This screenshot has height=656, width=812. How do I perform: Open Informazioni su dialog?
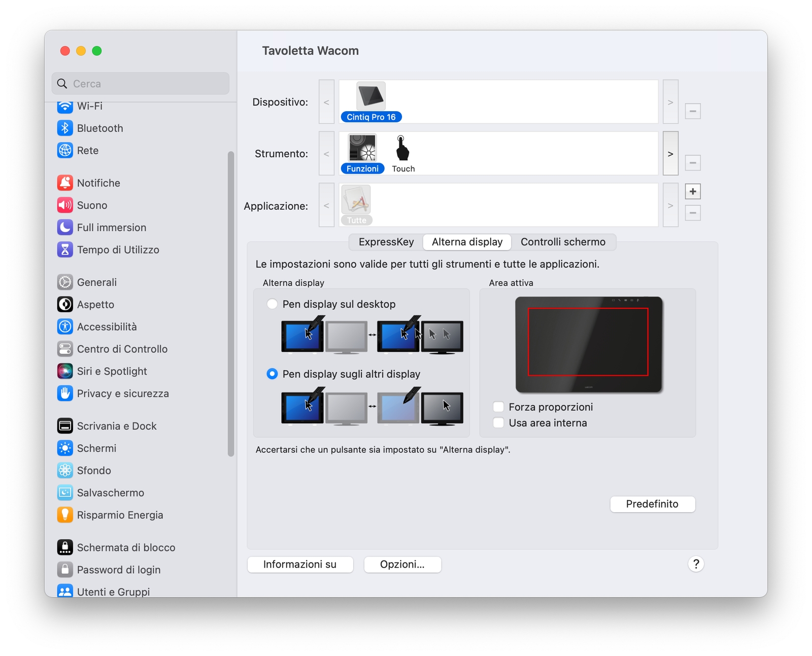pos(300,565)
